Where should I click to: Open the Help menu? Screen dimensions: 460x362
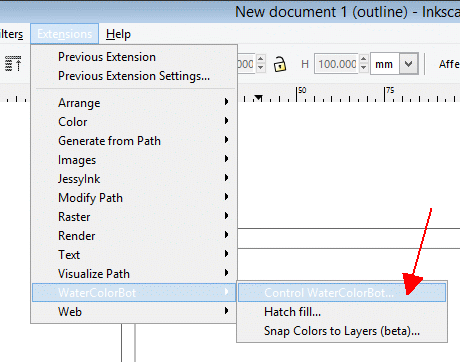[118, 34]
